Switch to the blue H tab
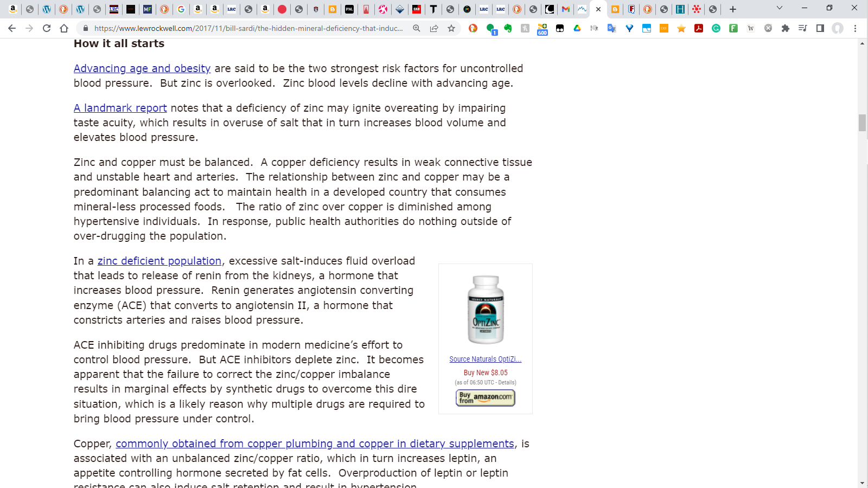This screenshot has width=868, height=488. coord(680,9)
